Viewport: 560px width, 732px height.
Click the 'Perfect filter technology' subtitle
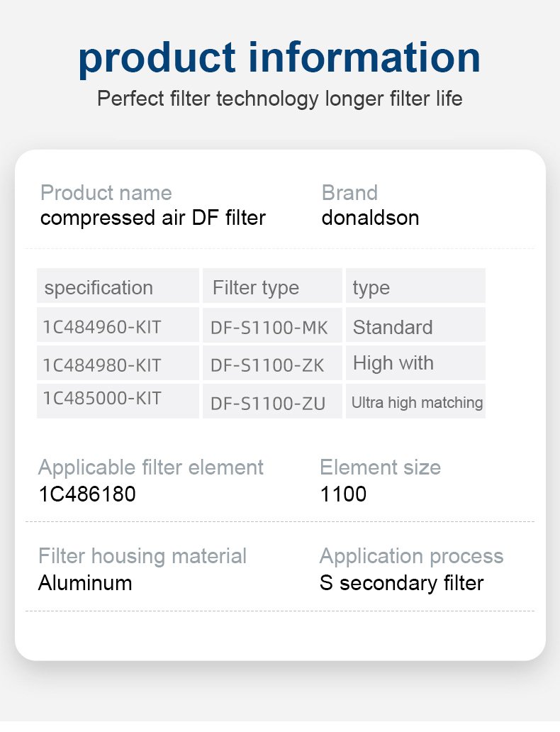(x=279, y=99)
